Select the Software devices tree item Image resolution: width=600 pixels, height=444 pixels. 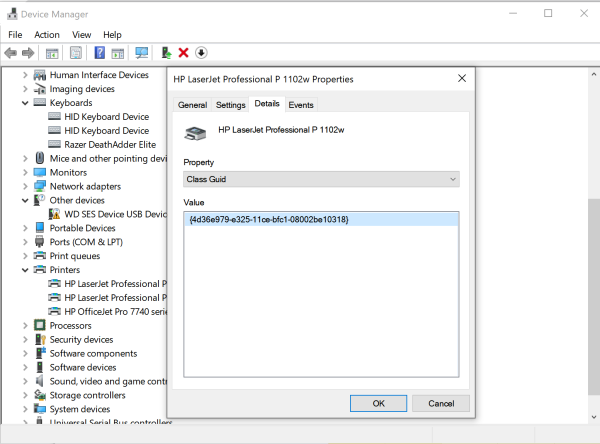pyautogui.click(x=83, y=367)
